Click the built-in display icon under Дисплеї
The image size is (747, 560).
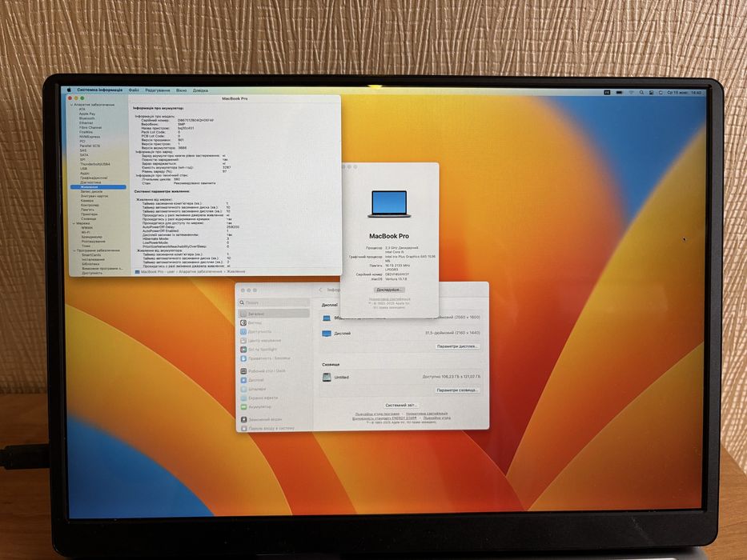pyautogui.click(x=327, y=318)
